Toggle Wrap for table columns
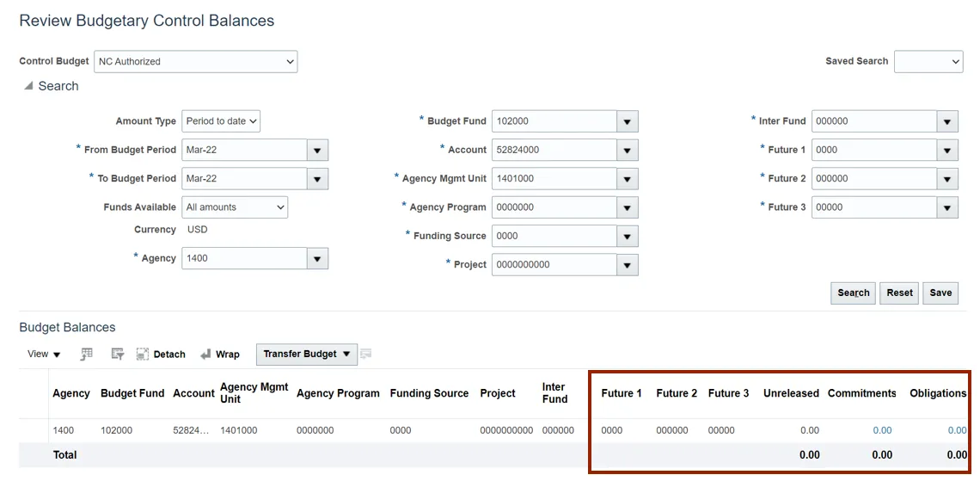The image size is (980, 481). [x=219, y=354]
